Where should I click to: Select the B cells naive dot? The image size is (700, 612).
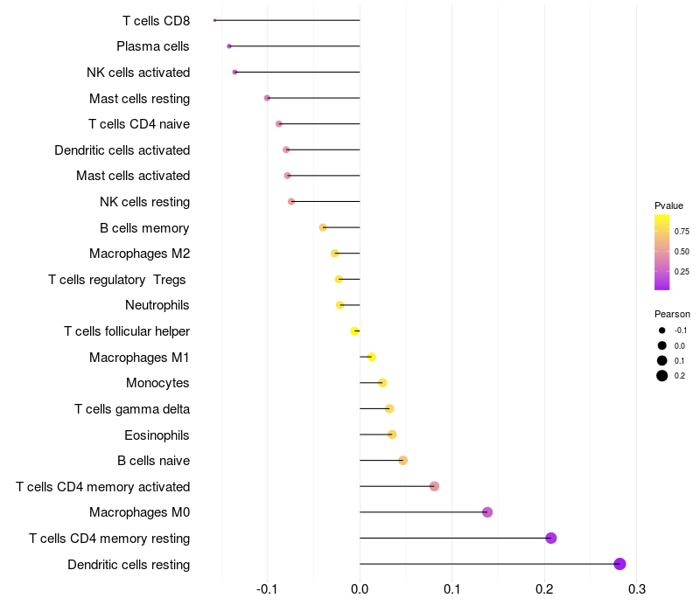402,461
